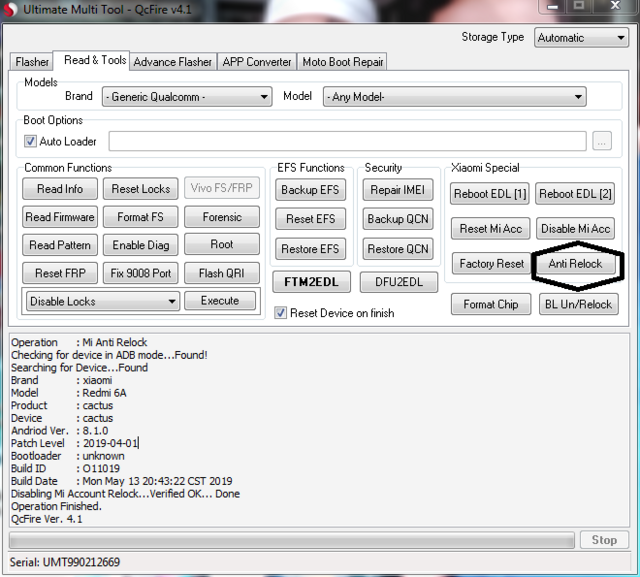Click the 'Build ID : O11019' log line
The height and width of the screenshot is (577, 640).
(x=65, y=468)
